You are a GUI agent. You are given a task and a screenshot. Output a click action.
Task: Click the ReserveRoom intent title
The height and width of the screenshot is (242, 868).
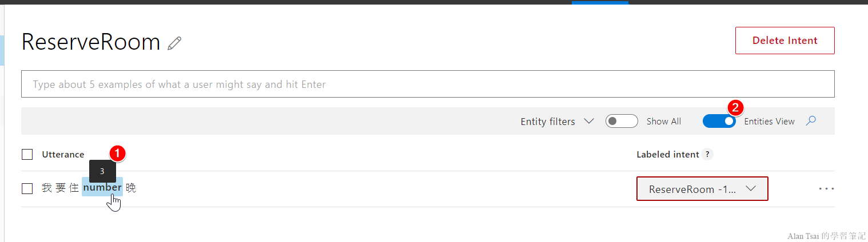[91, 43]
